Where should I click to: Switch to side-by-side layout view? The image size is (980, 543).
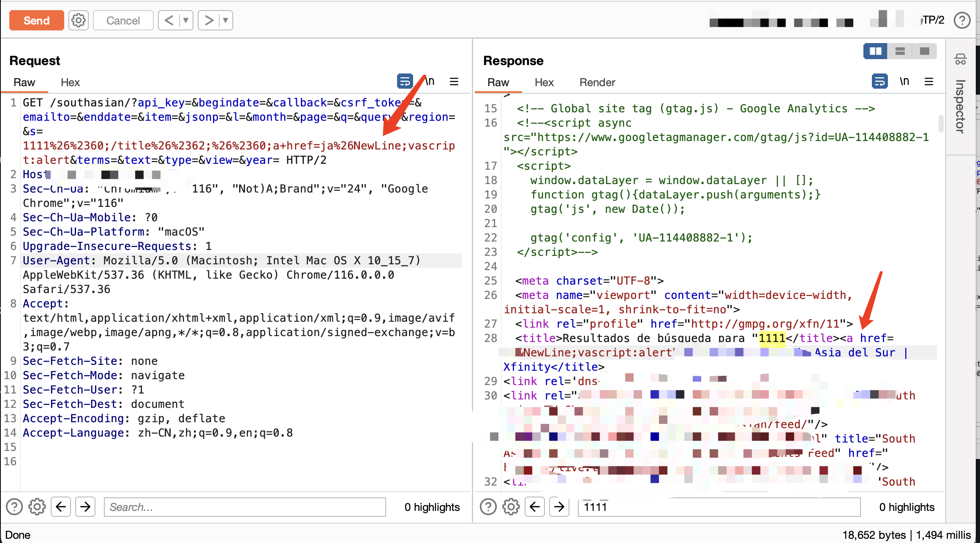tap(875, 52)
